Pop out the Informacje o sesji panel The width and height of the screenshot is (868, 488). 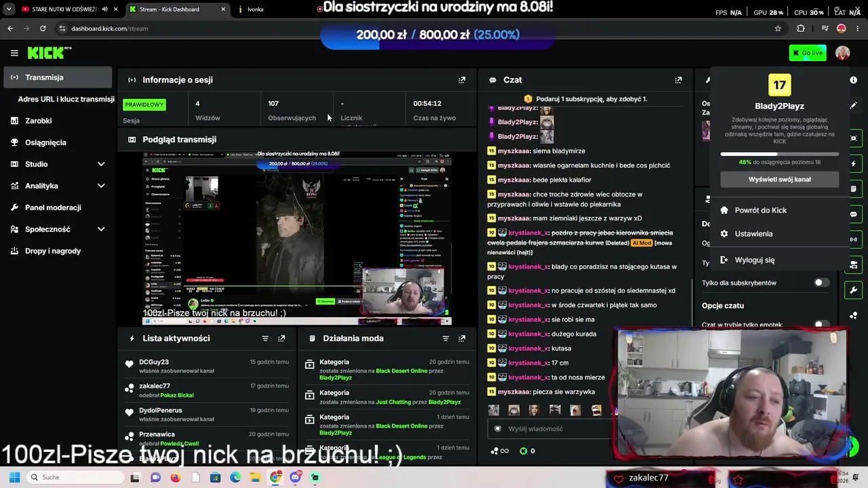point(462,80)
